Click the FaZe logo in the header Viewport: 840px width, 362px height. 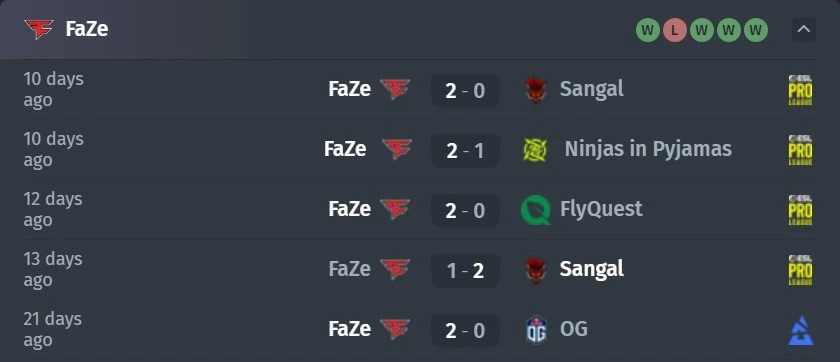tap(39, 29)
